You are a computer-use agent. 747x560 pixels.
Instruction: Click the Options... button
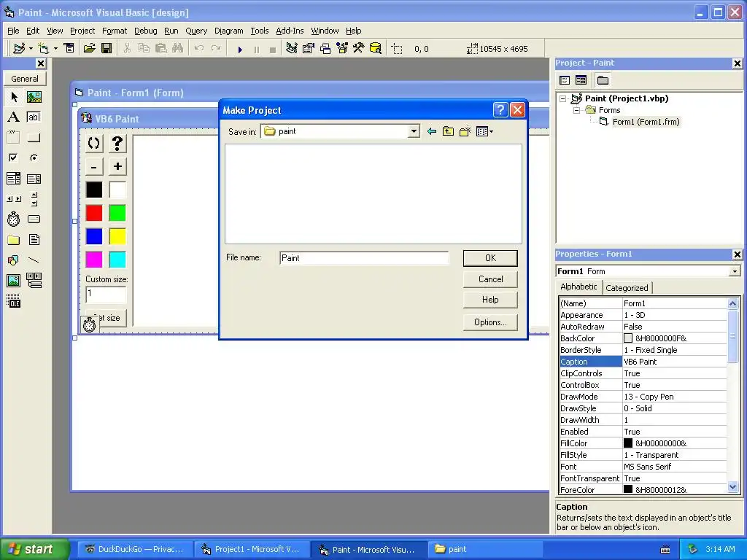pos(490,322)
